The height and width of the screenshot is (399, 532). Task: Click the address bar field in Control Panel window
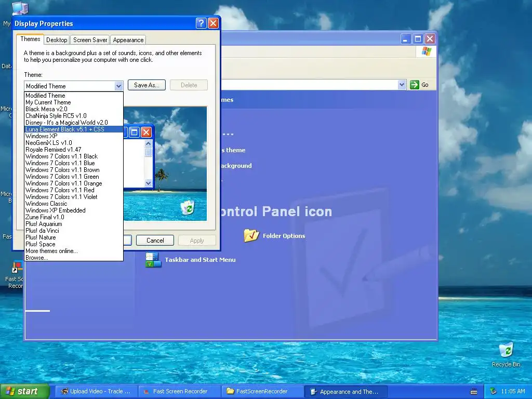click(x=309, y=85)
